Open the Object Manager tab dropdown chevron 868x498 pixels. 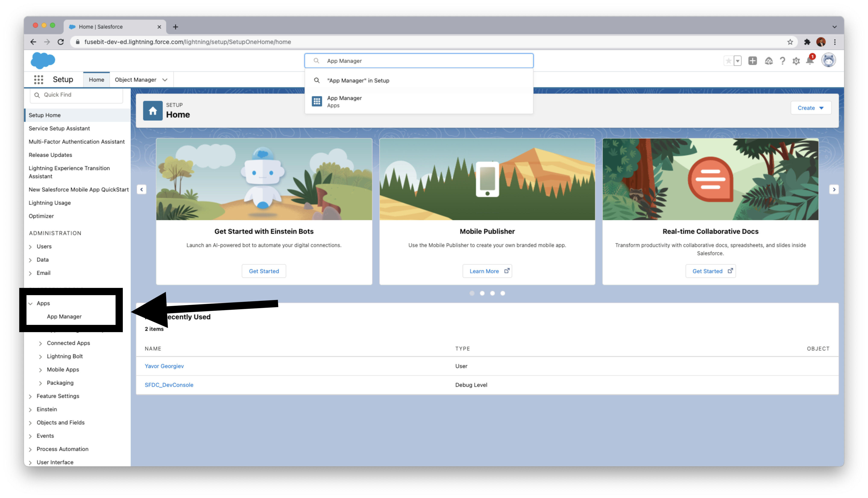coord(165,80)
